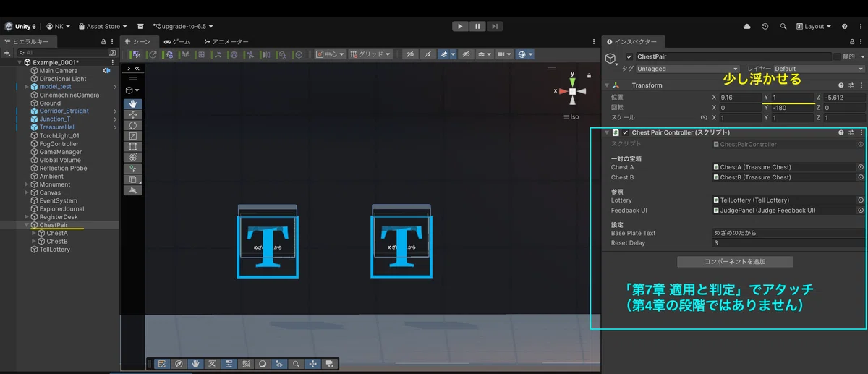Select TellLottery in Hierarchy
Screen dimensions: 868x374
pyautogui.click(x=55, y=250)
